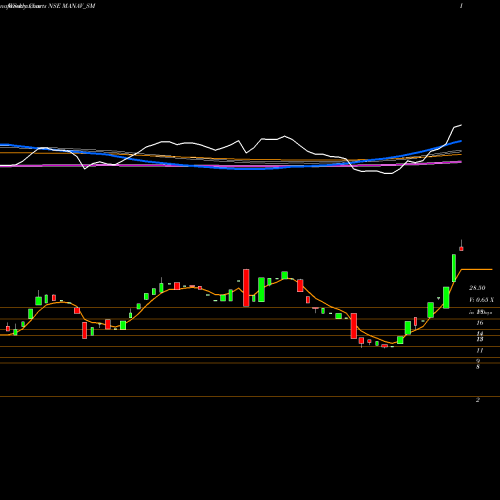The height and width of the screenshot is (500, 500).
Task: Select the 28.50 price label
Action: [x=477, y=288]
